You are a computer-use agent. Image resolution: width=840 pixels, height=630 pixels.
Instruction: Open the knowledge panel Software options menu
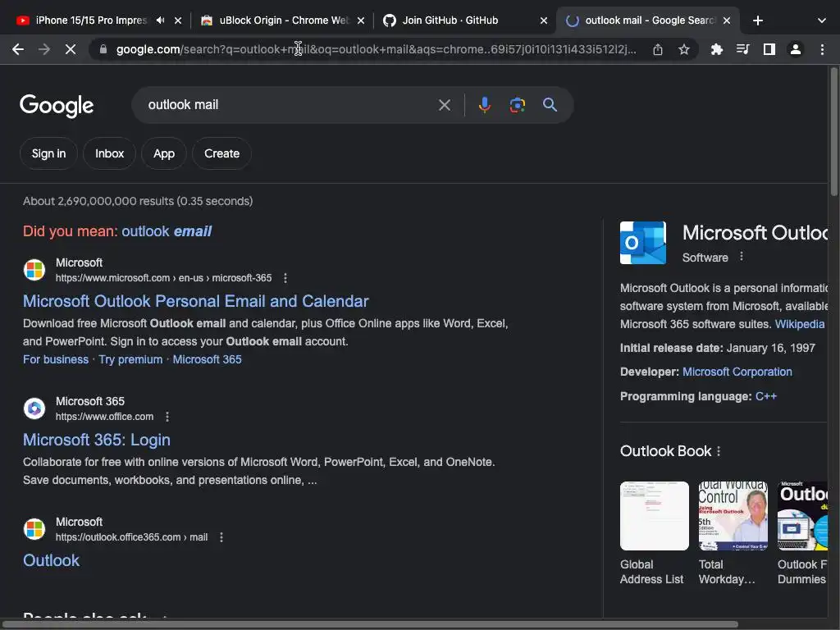(x=742, y=257)
